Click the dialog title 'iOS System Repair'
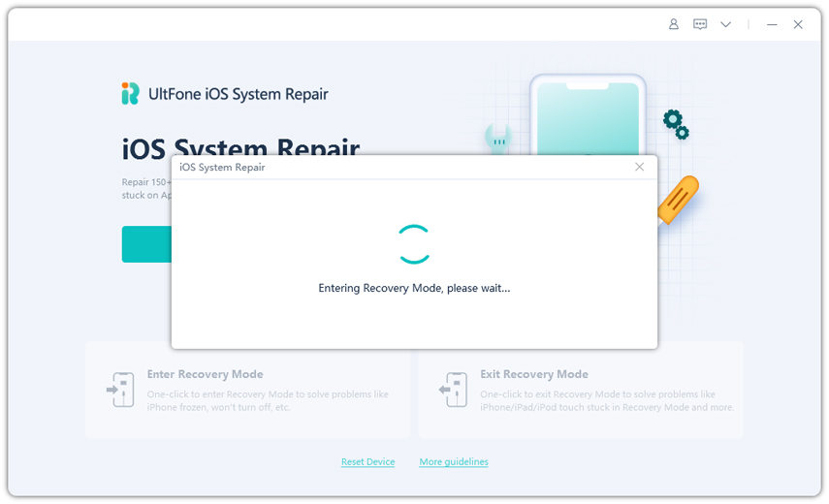Viewport: 829px width, 504px height. (222, 167)
